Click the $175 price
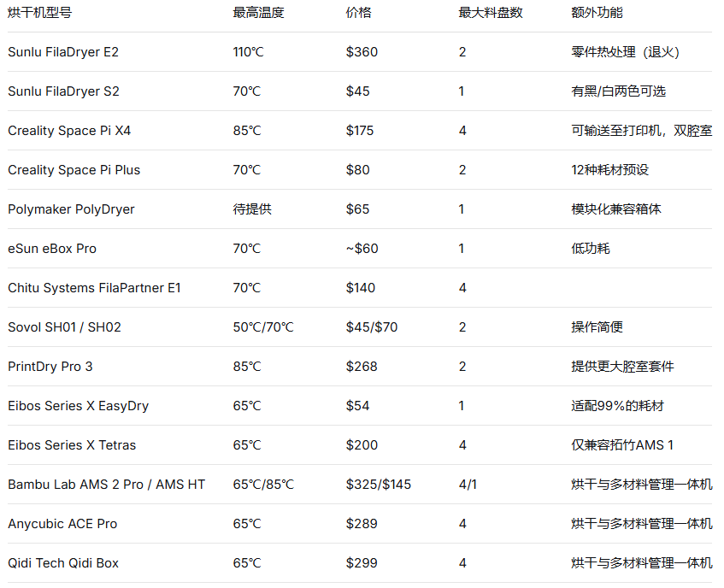 (360, 131)
